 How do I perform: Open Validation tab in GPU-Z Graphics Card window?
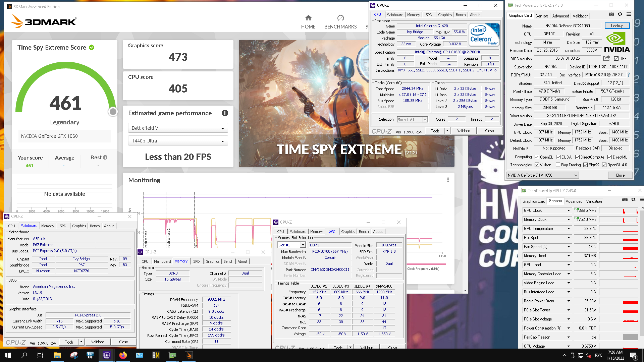[x=580, y=16]
